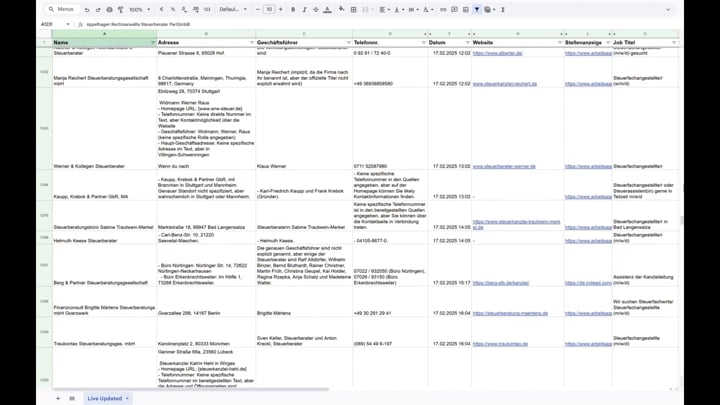This screenshot has height=405, width=720.
Task: Toggle Strikethrough formatting
Action: coord(316,10)
